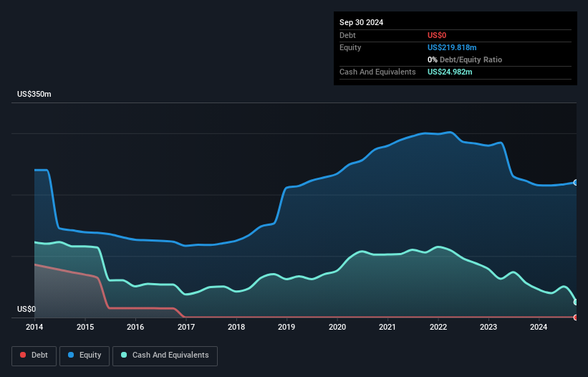588x377 pixels.
Task: Toggle the Equity series in the legend
Action: tap(85, 355)
